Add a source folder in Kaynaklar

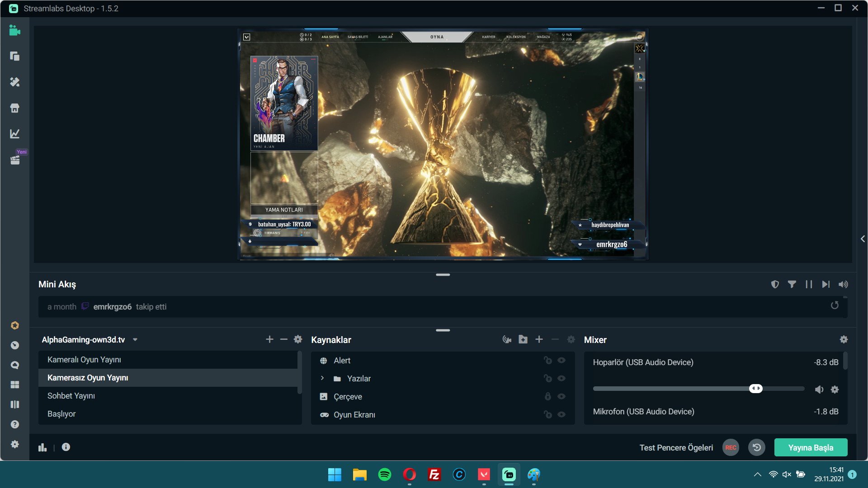pyautogui.click(x=523, y=339)
